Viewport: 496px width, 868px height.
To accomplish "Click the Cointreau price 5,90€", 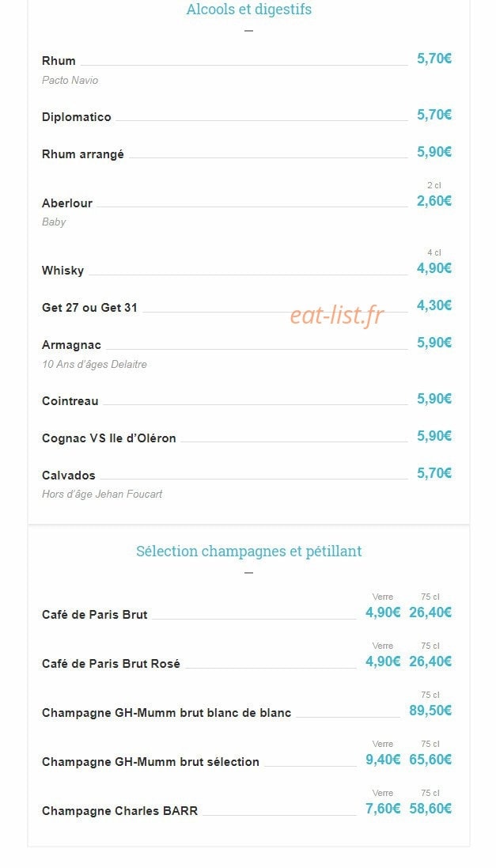I will coord(434,399).
